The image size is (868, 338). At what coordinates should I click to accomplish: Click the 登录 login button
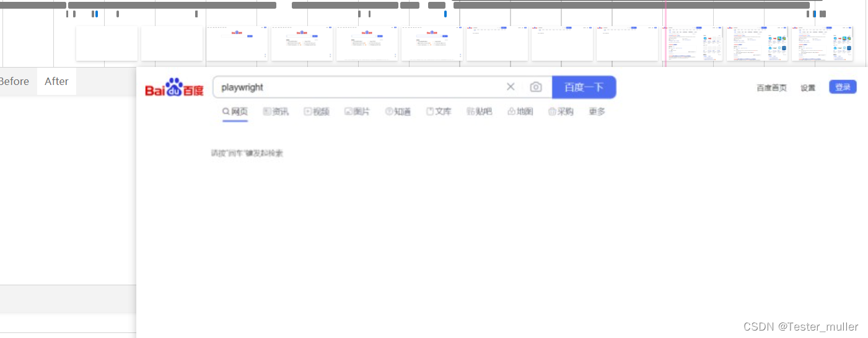click(843, 87)
